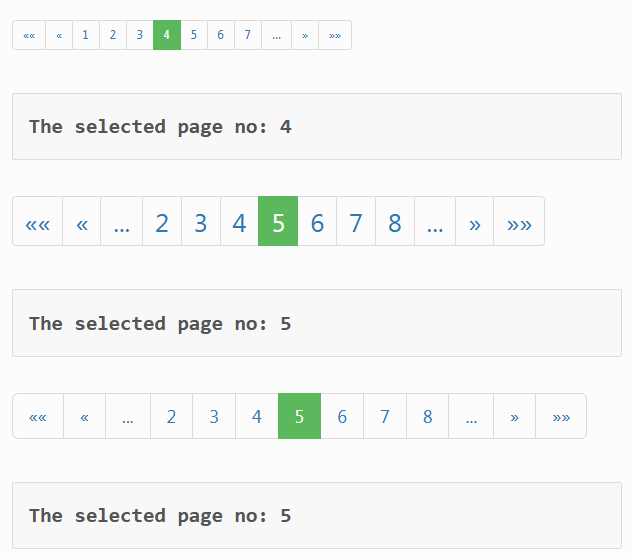633x559 pixels.
Task: Select page 7 in small top pagination
Action: click(248, 35)
